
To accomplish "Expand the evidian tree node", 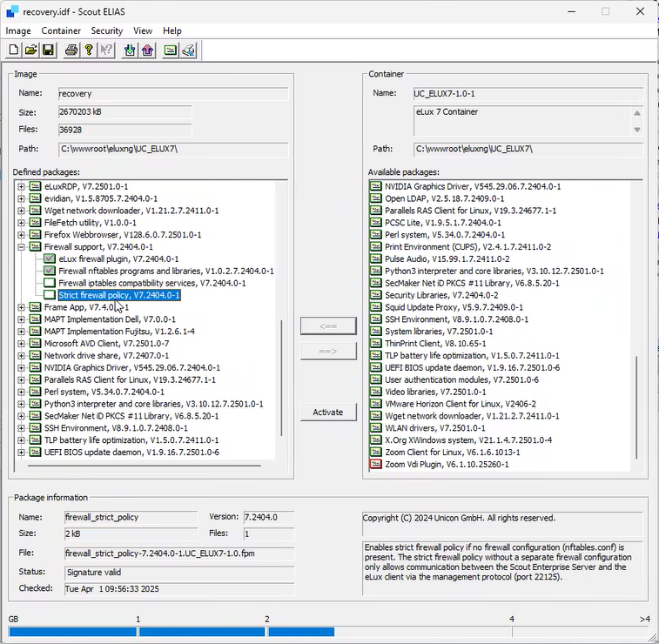I will pos(21,198).
